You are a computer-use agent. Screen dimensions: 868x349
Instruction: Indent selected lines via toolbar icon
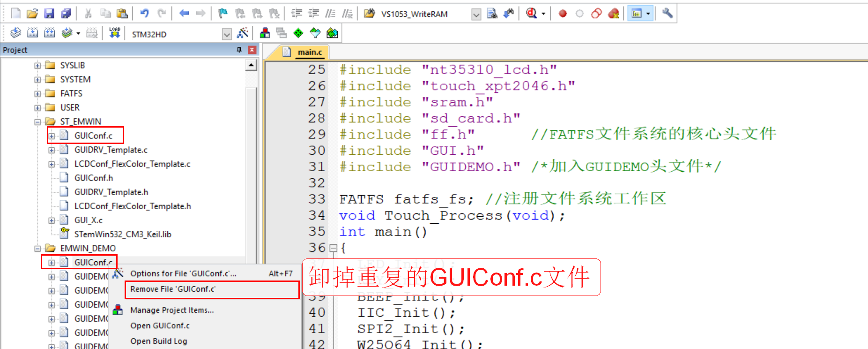coord(297,14)
